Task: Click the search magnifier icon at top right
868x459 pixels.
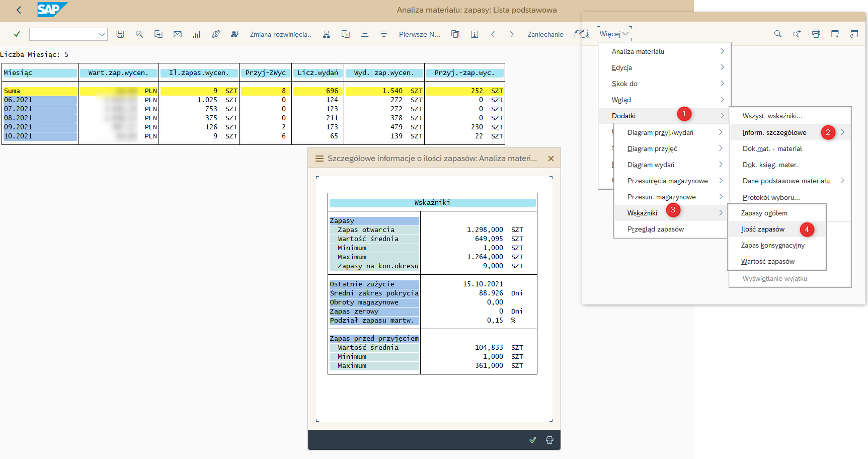Action: [778, 34]
